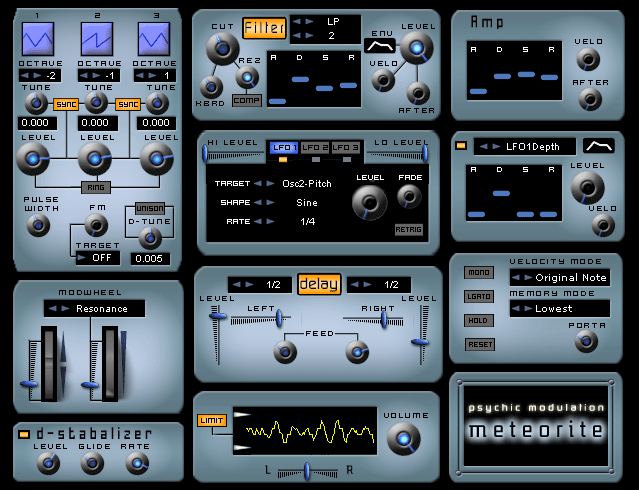Toggle the d-stabalizer power LED

pyautogui.click(x=24, y=434)
